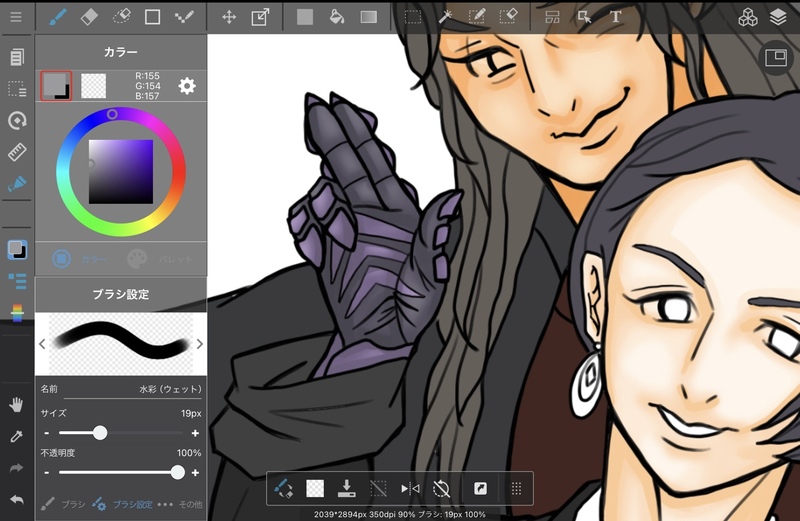The image size is (800, 521).
Task: Click the Save download icon
Action: pyautogui.click(x=346, y=488)
